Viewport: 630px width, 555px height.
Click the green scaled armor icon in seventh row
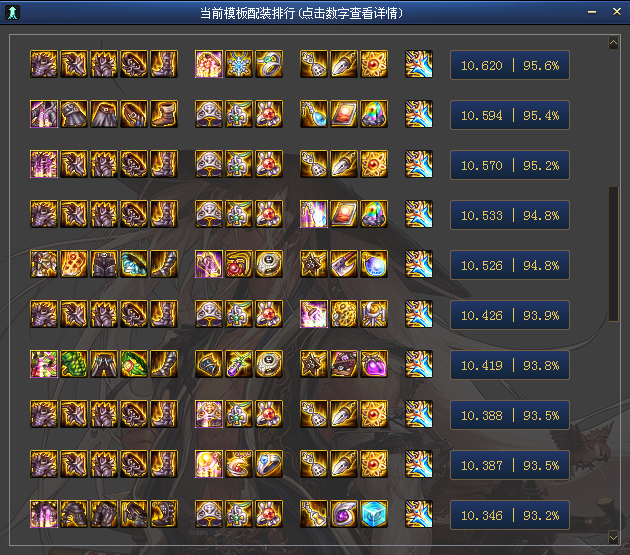(x=74, y=364)
